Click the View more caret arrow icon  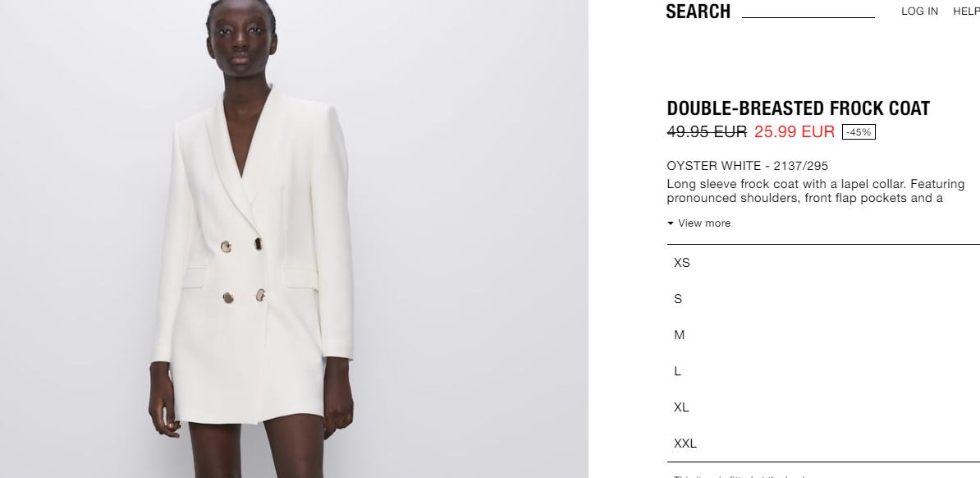tap(671, 223)
